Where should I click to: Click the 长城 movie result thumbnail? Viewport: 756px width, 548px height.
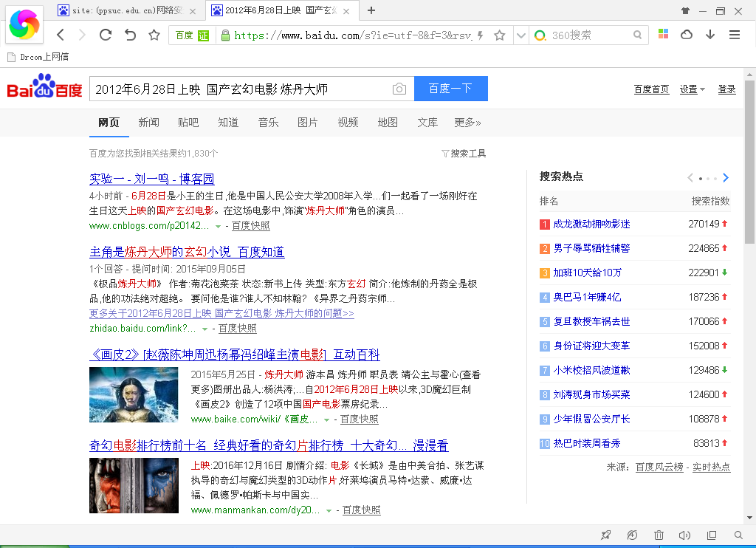(134, 485)
